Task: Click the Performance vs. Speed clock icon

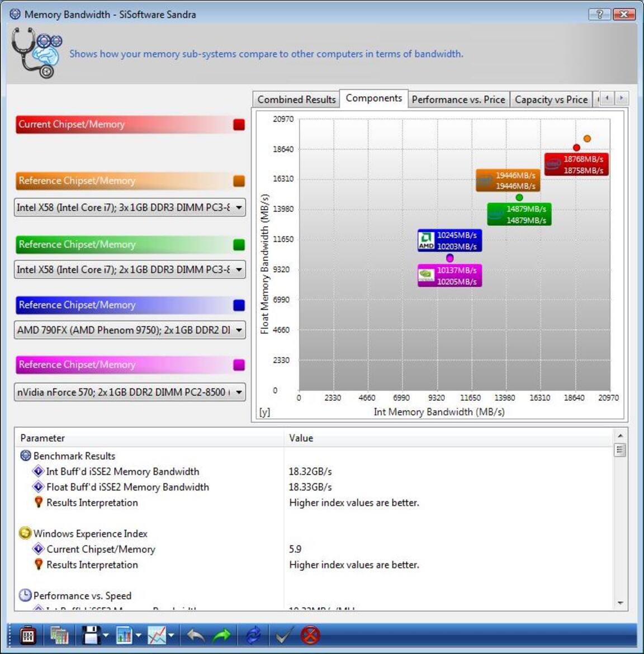Action: click(25, 595)
